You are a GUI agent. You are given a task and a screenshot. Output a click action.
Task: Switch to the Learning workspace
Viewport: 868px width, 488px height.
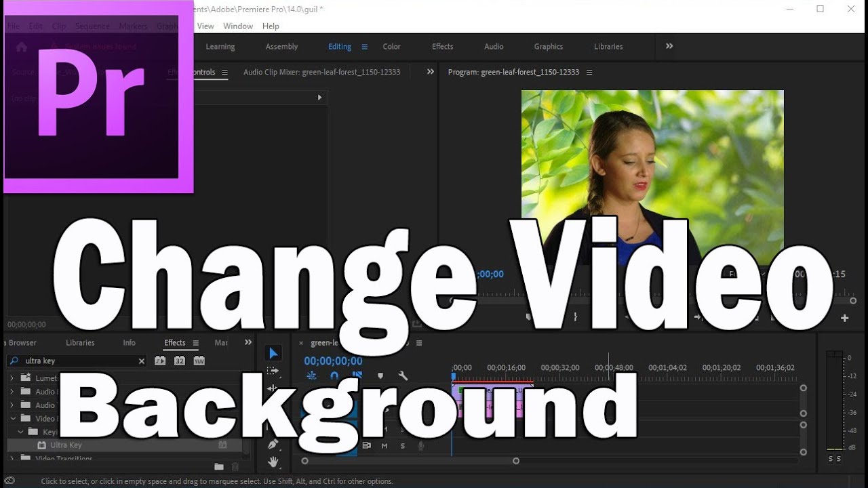coord(220,47)
